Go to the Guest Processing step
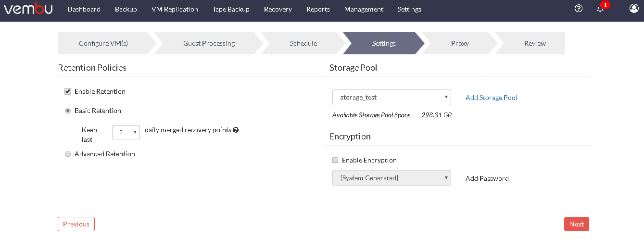Image resolution: width=644 pixels, height=250 pixels. (209, 43)
